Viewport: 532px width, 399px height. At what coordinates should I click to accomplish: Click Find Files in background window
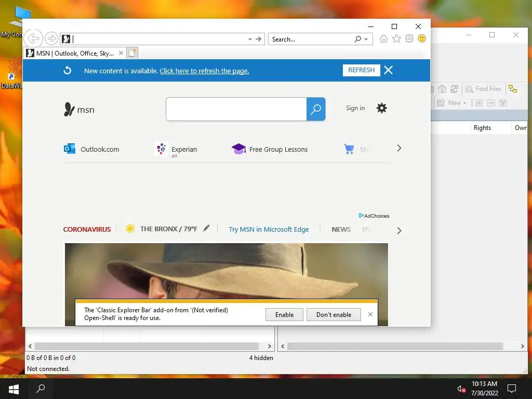tap(483, 89)
